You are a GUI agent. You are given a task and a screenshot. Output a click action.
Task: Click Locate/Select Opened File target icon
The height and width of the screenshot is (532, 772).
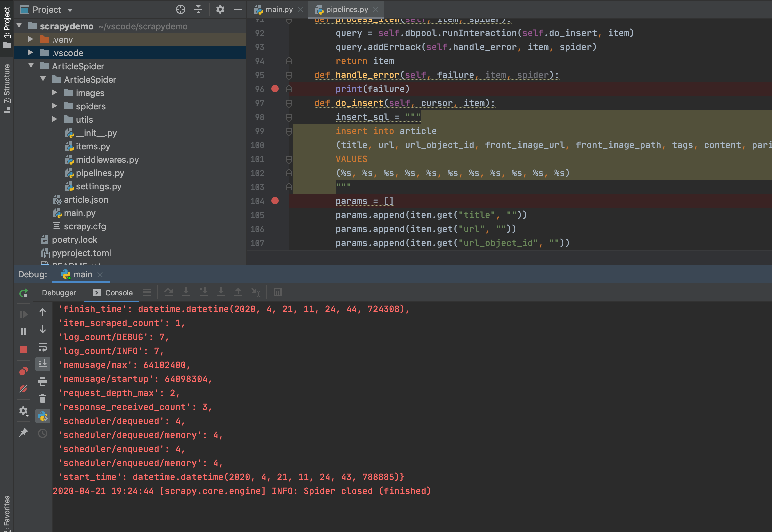coord(180,9)
